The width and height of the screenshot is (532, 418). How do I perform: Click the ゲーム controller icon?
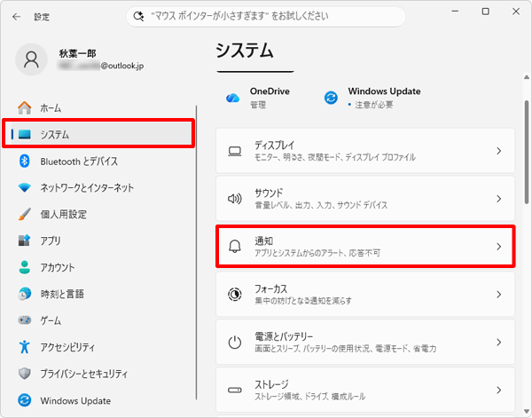[25, 320]
